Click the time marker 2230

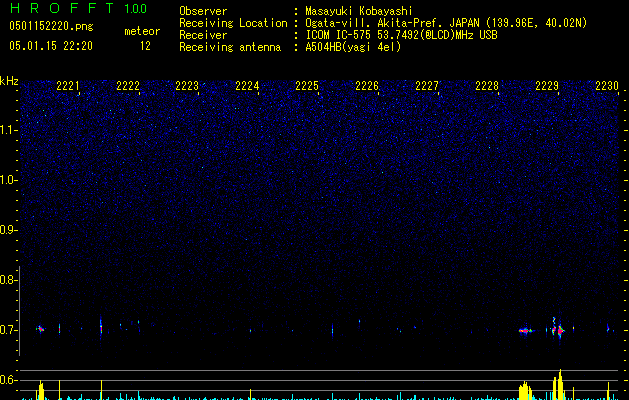coord(607,85)
